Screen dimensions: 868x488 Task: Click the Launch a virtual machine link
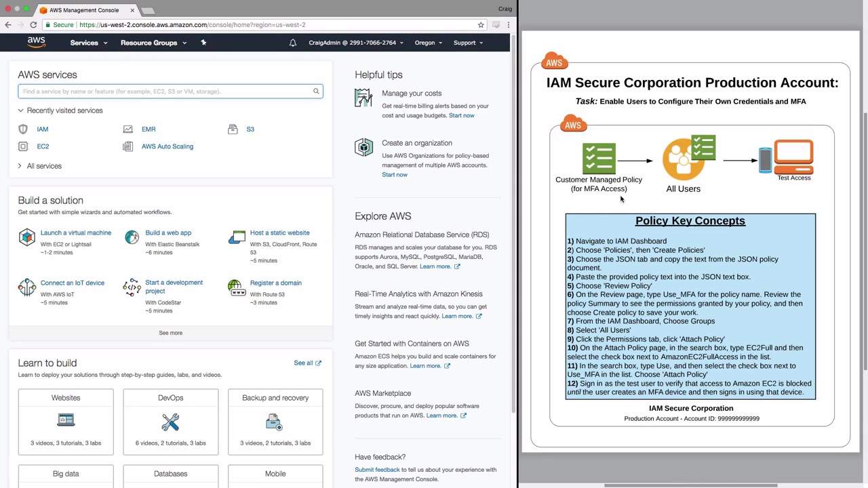(76, 232)
